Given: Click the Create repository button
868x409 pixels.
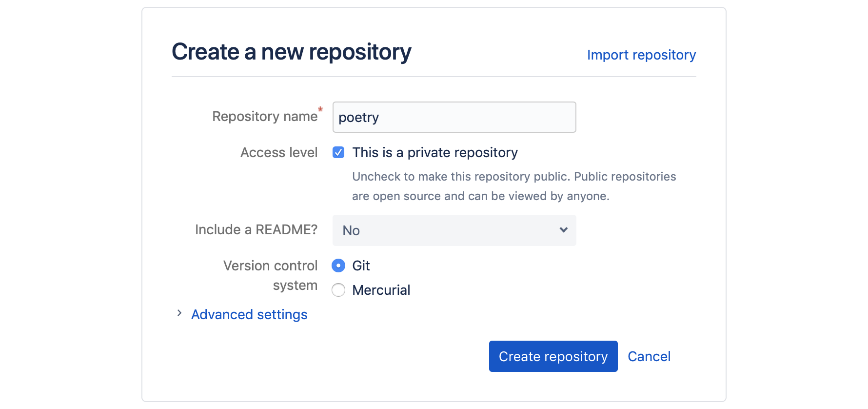Looking at the screenshot, I should coord(553,356).
